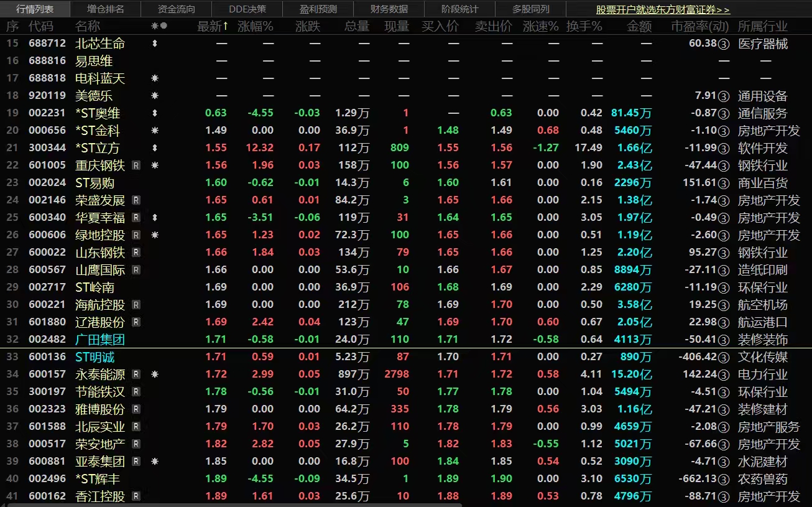Click the star marker on 亚泰集团 row
This screenshot has width=812, height=507.
pyautogui.click(x=155, y=462)
